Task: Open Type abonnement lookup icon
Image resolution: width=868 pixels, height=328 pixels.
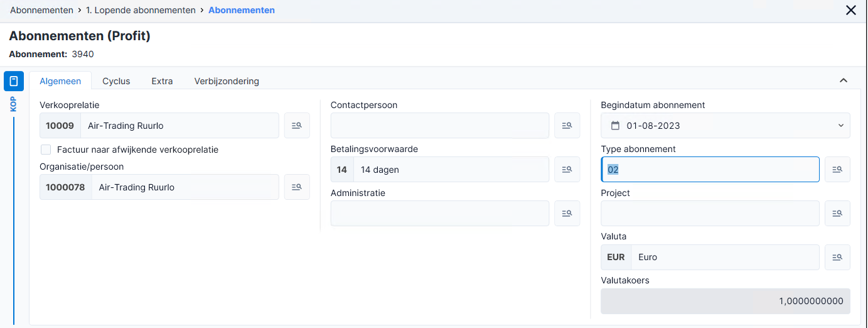Action: (x=837, y=170)
